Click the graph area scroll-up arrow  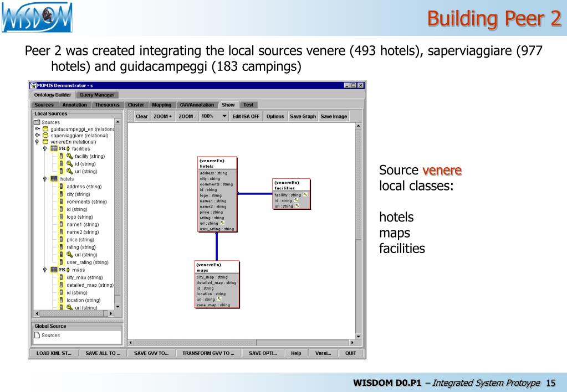[x=358, y=126]
